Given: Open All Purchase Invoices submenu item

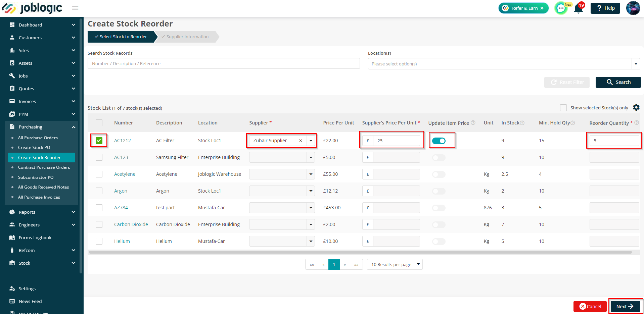Looking at the screenshot, I should (39, 197).
